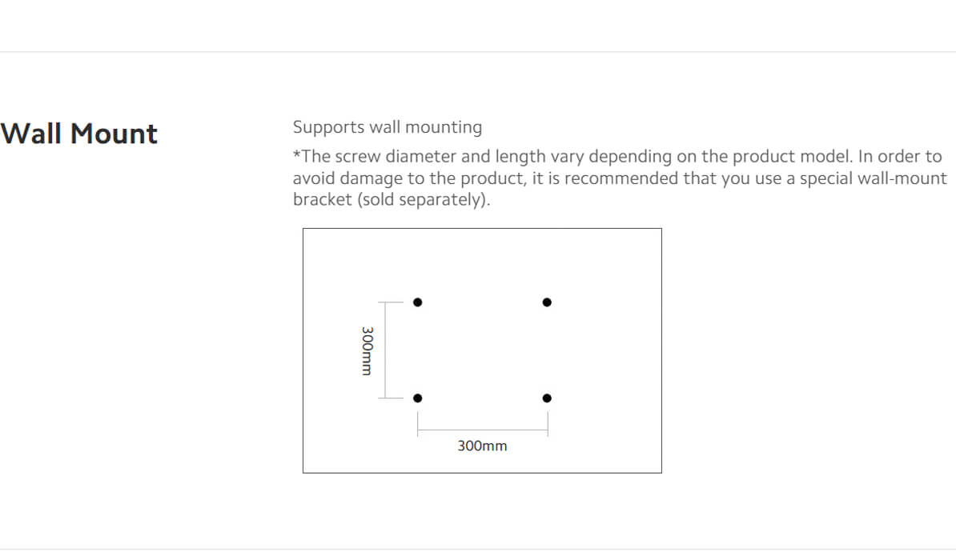The width and height of the screenshot is (956, 560).
Task: Click the top-left mounting hole dot
Action: (x=417, y=302)
